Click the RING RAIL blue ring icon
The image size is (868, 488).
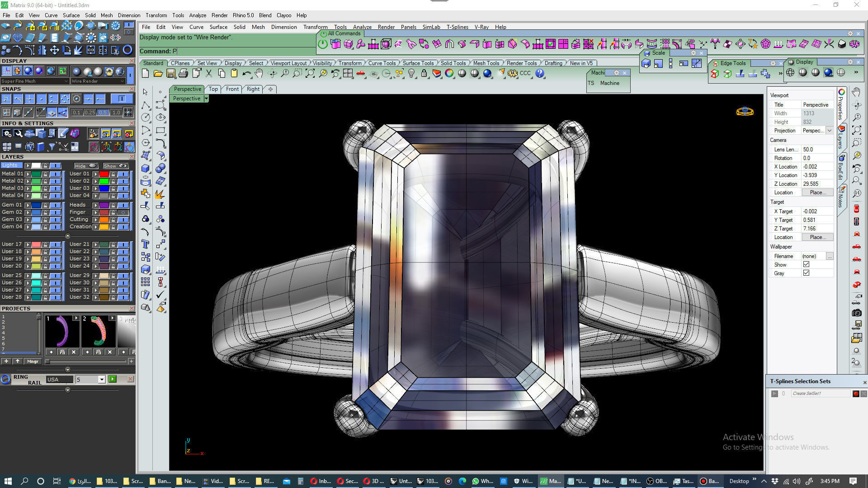(5, 380)
